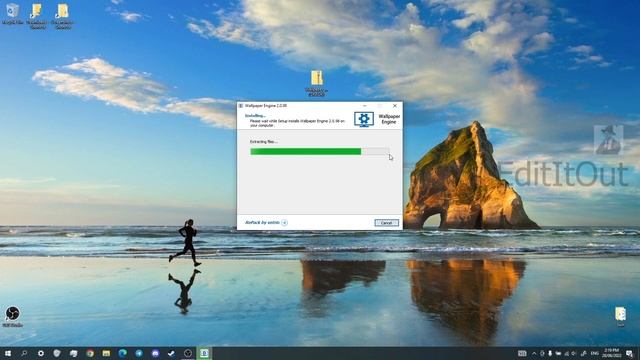This screenshot has height=360, width=640.
Task: Open the shield security app in taskbar
Action: [x=57, y=353]
